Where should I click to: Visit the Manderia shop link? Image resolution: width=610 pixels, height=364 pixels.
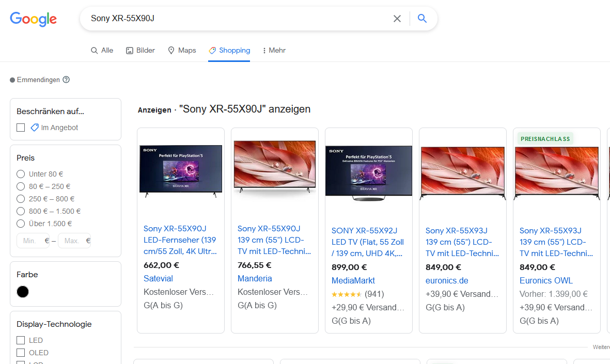point(255,278)
